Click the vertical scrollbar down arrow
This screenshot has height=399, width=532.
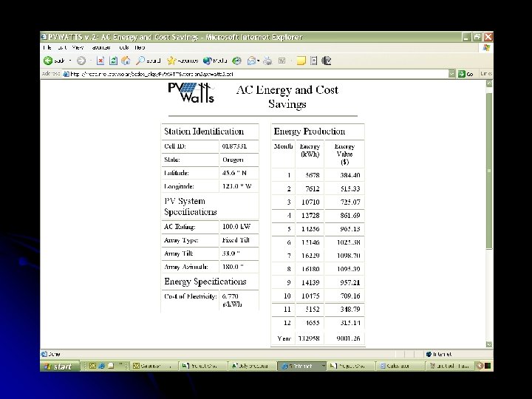click(489, 344)
